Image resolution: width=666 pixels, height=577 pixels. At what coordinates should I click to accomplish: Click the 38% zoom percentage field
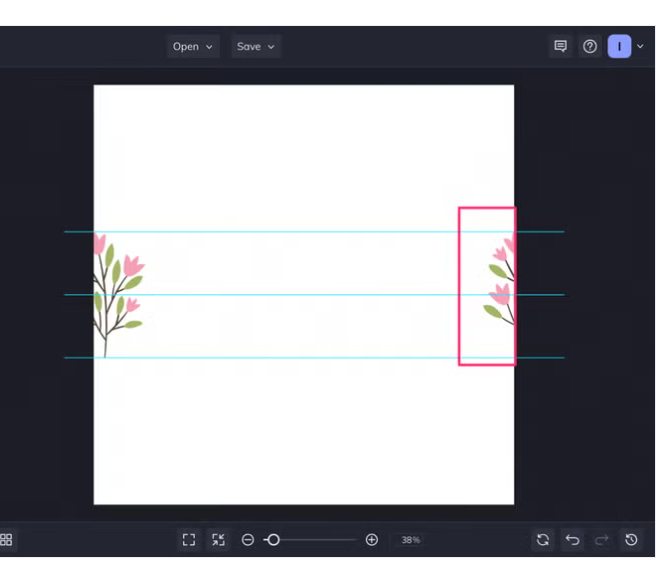coord(410,540)
